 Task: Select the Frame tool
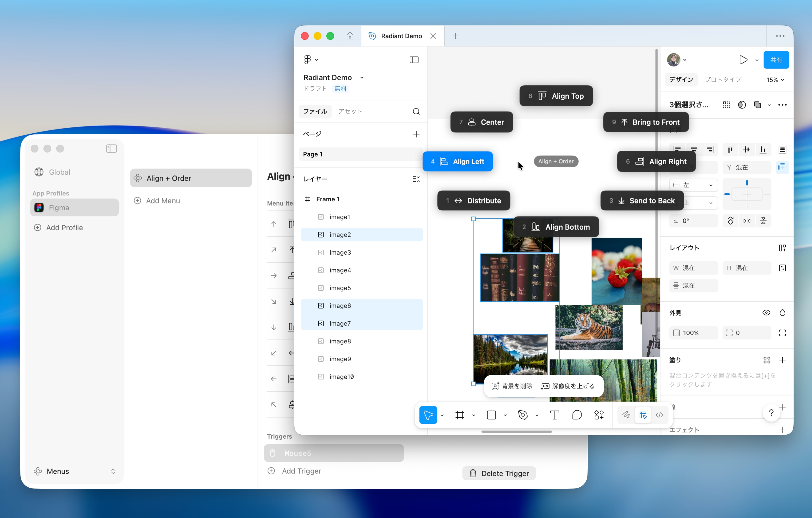pos(460,415)
